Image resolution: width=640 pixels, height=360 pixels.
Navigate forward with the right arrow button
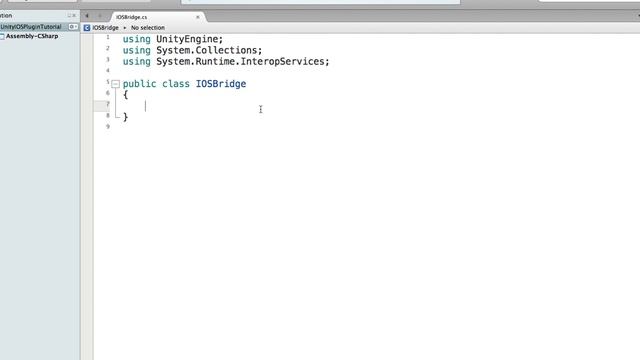coord(100,16)
